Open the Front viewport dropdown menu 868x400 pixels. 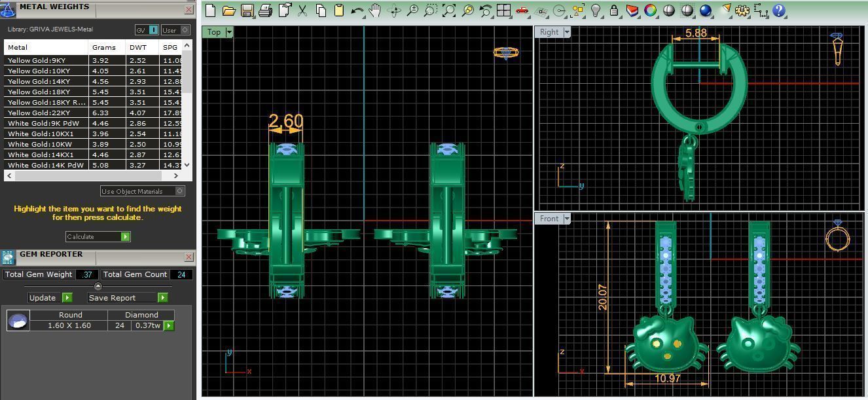coord(567,219)
